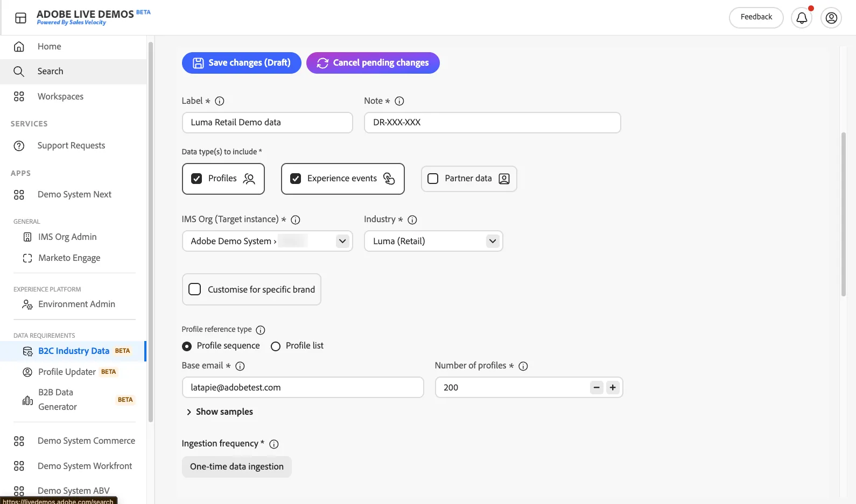
Task: Open the notifications bell
Action: pyautogui.click(x=801, y=18)
